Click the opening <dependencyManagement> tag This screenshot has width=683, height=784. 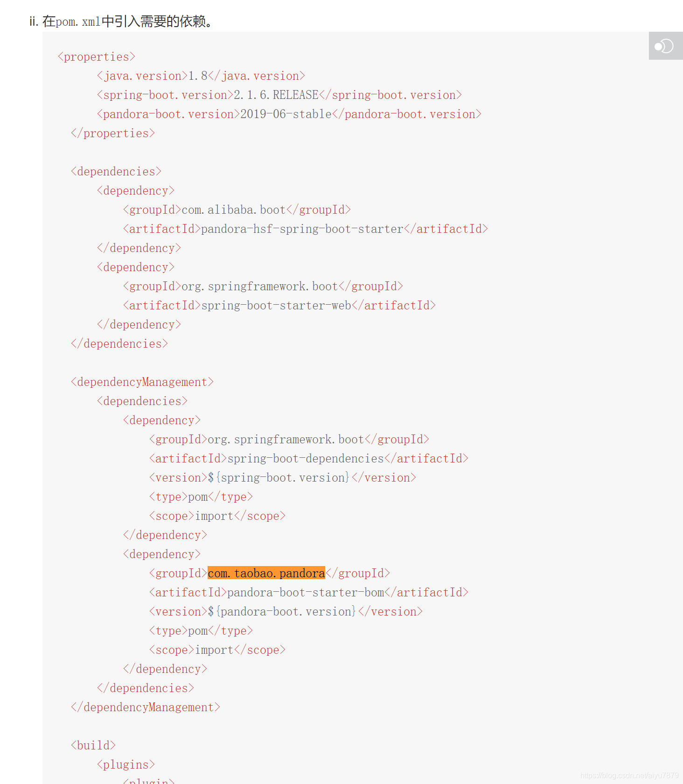(142, 382)
